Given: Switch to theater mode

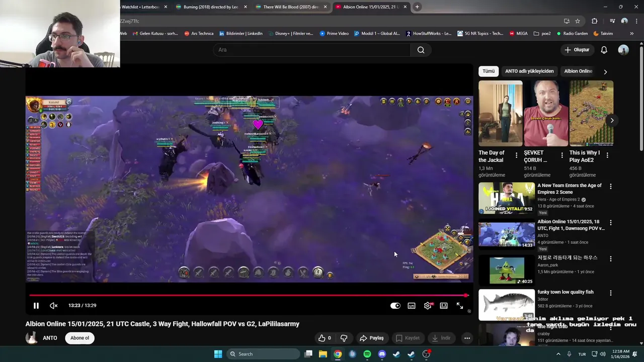Looking at the screenshot, I should (444, 306).
